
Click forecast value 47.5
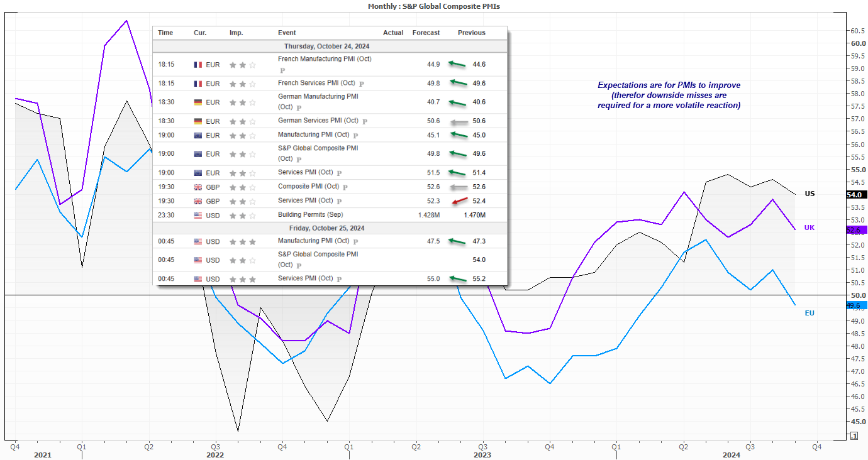coord(433,241)
